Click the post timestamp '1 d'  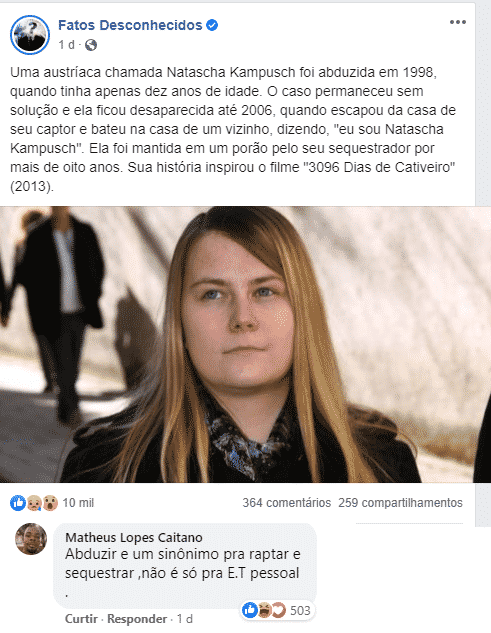pos(66,45)
